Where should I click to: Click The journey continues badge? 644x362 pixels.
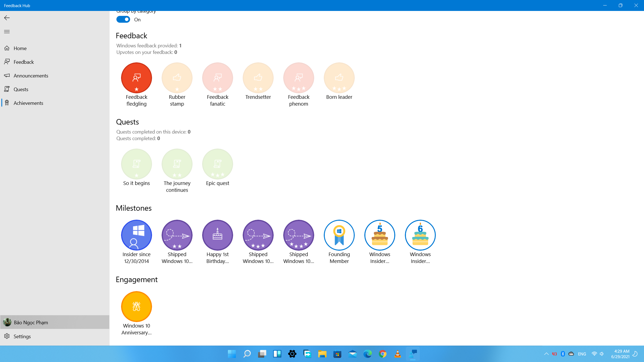coord(177,164)
